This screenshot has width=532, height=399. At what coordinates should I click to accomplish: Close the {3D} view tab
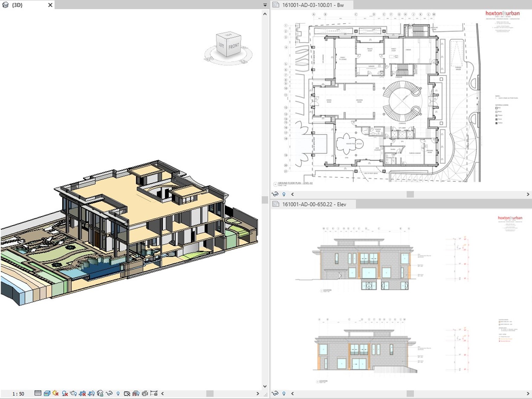(x=50, y=5)
